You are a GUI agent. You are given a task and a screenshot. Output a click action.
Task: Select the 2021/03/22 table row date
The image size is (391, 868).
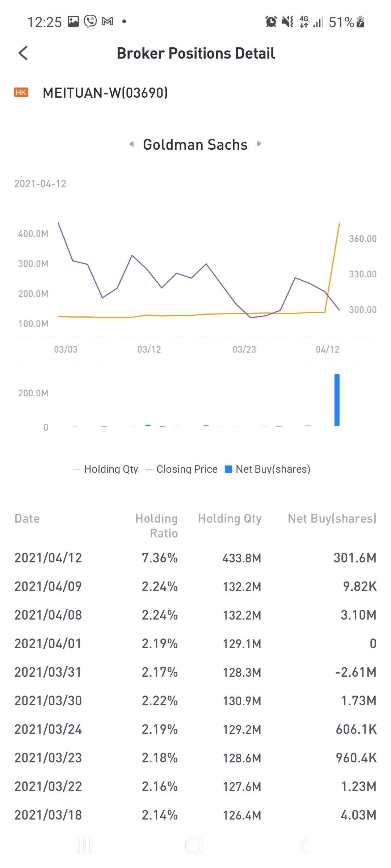tap(48, 786)
